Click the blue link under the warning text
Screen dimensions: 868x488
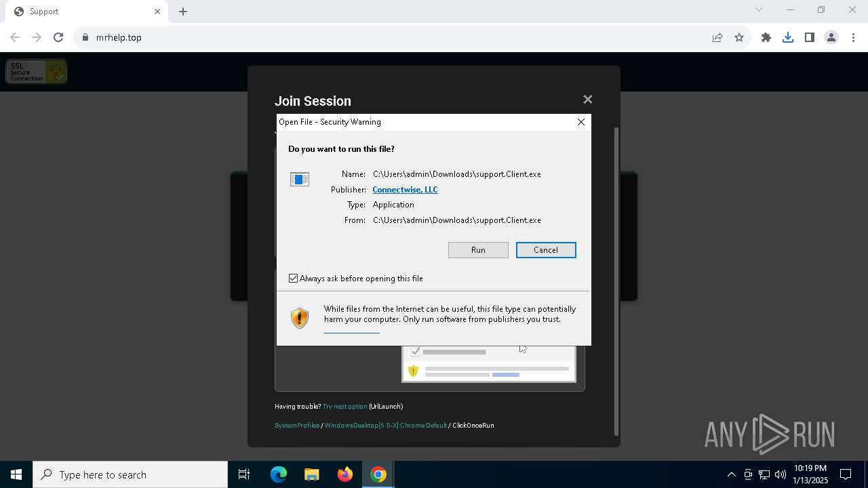pos(351,332)
